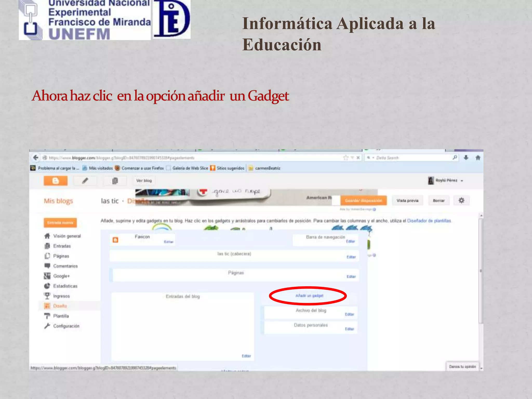Edit the Favicon gadget
Image resolution: width=532 pixels, height=399 pixels.
click(169, 242)
